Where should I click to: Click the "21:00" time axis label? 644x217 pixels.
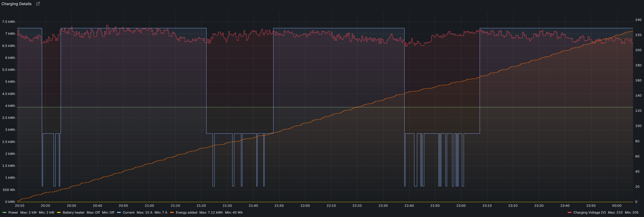tap(149, 206)
